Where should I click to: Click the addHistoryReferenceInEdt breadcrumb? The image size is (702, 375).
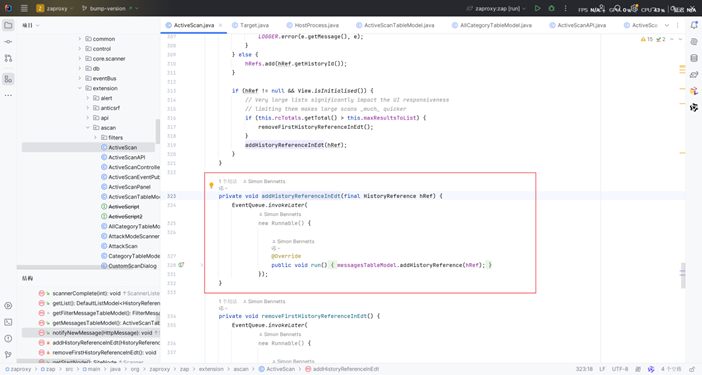pyautogui.click(x=342, y=369)
